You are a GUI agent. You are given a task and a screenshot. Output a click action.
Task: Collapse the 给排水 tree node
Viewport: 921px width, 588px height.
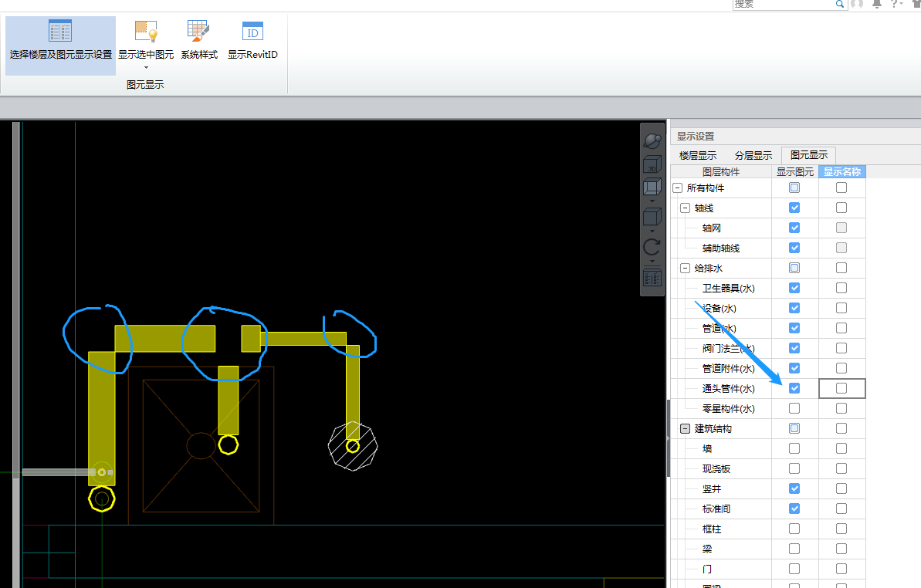(x=685, y=269)
